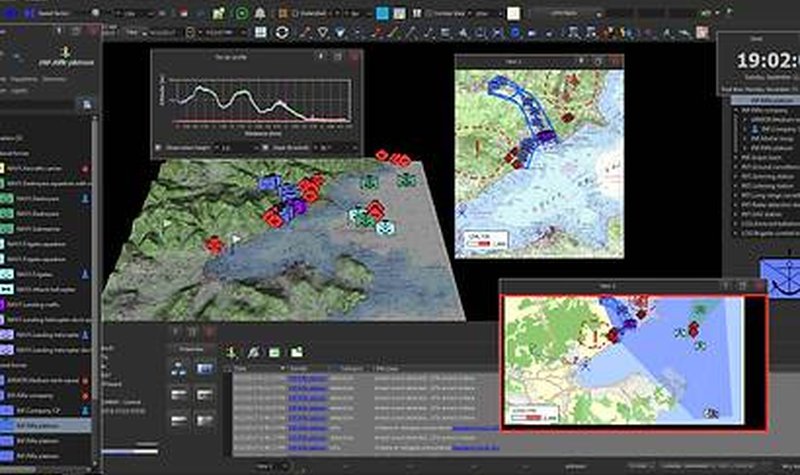Click the blue anchor thumbnail on right panel
This screenshot has width=800, height=475.
point(780,278)
